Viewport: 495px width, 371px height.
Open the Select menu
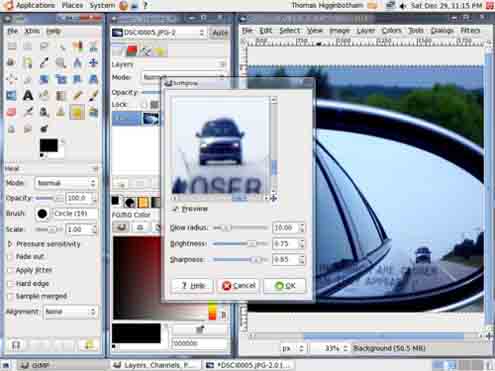pyautogui.click(x=289, y=31)
